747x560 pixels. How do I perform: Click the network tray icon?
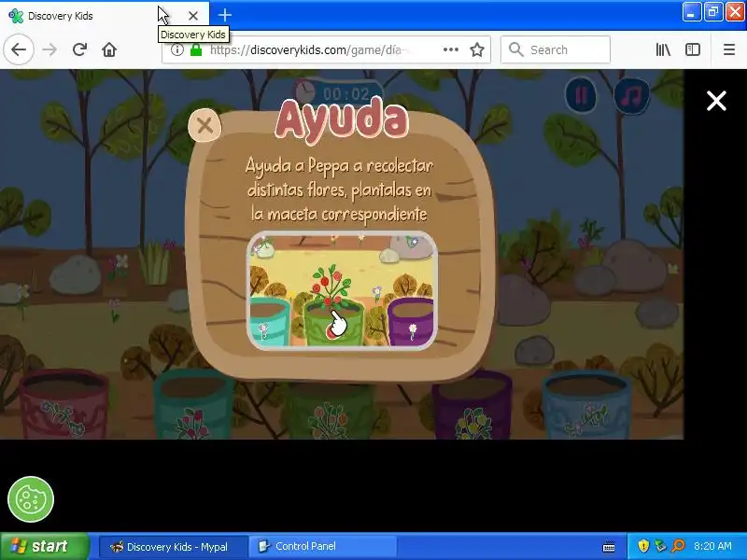pyautogui.click(x=660, y=546)
